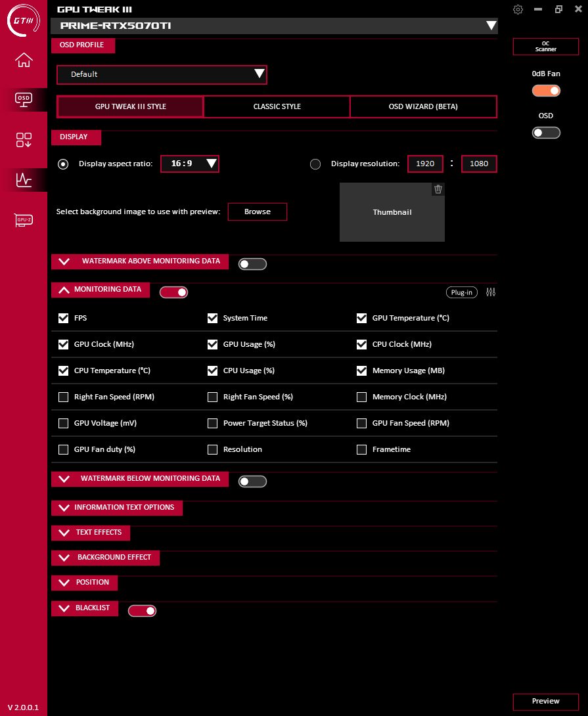Select Display aspect ratio radio button

(x=63, y=164)
